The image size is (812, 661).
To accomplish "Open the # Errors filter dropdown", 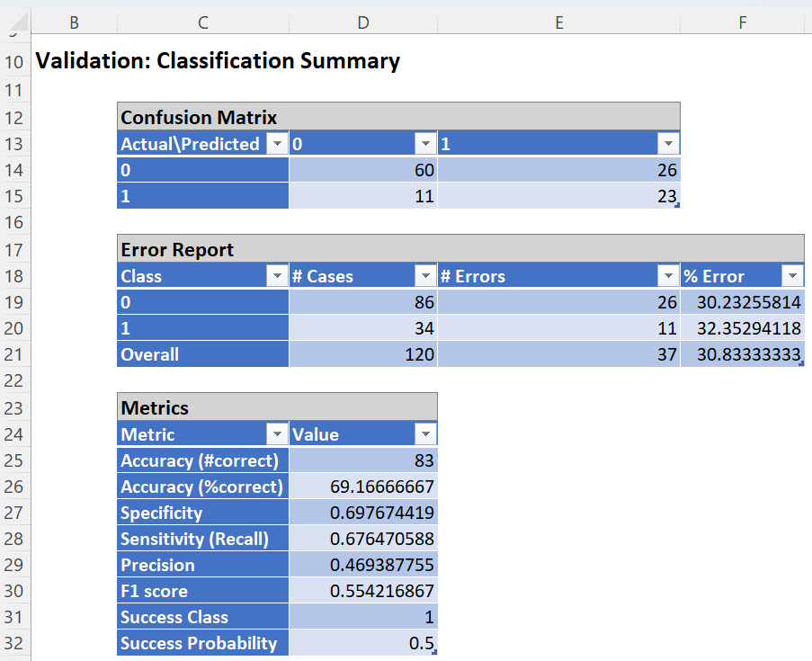I will 668,276.
